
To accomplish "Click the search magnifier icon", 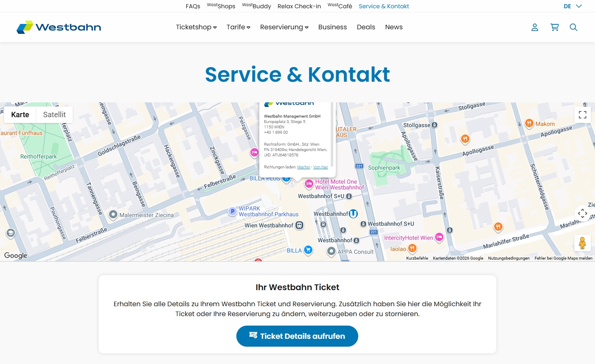I will coord(574,27).
